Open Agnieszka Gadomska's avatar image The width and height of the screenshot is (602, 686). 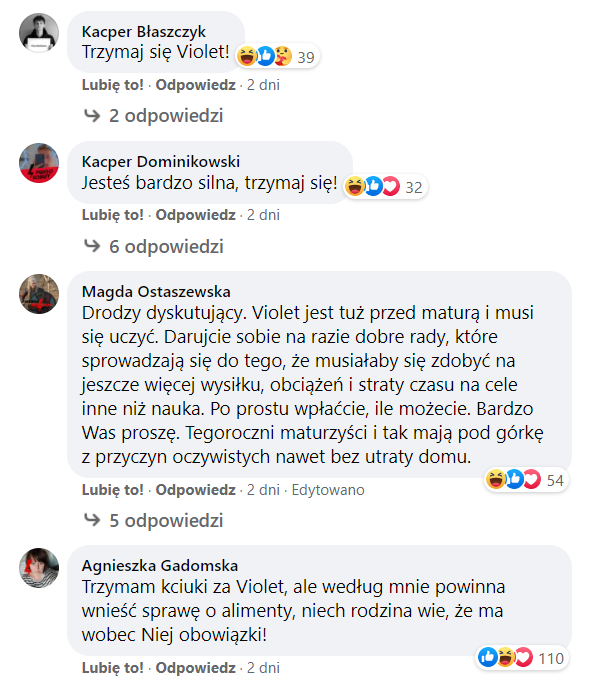click(x=40, y=567)
